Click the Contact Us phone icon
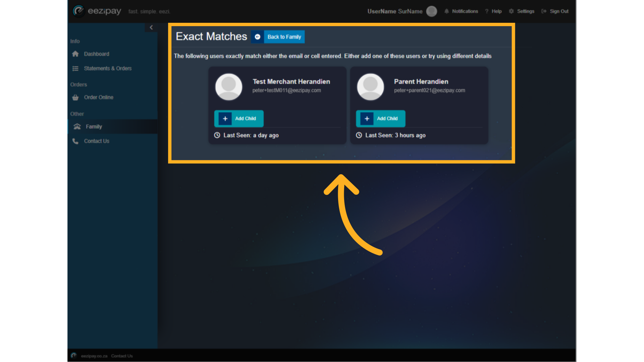Screen dimensions: 644x362 (75, 141)
